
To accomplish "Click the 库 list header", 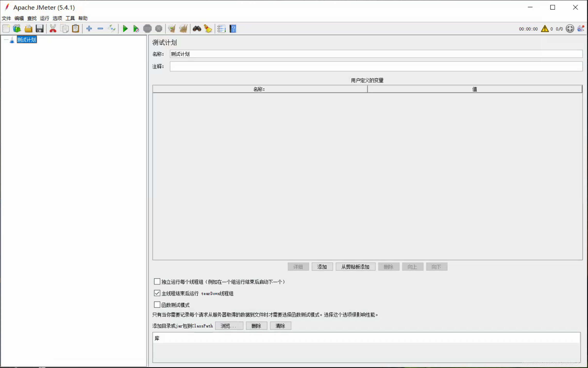I will pyautogui.click(x=366, y=338).
